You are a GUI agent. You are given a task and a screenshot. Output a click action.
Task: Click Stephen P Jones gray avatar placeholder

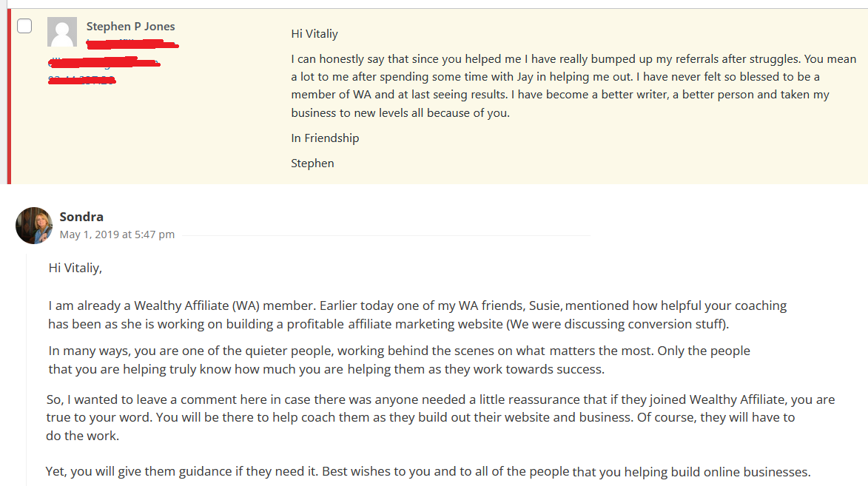[x=62, y=32]
